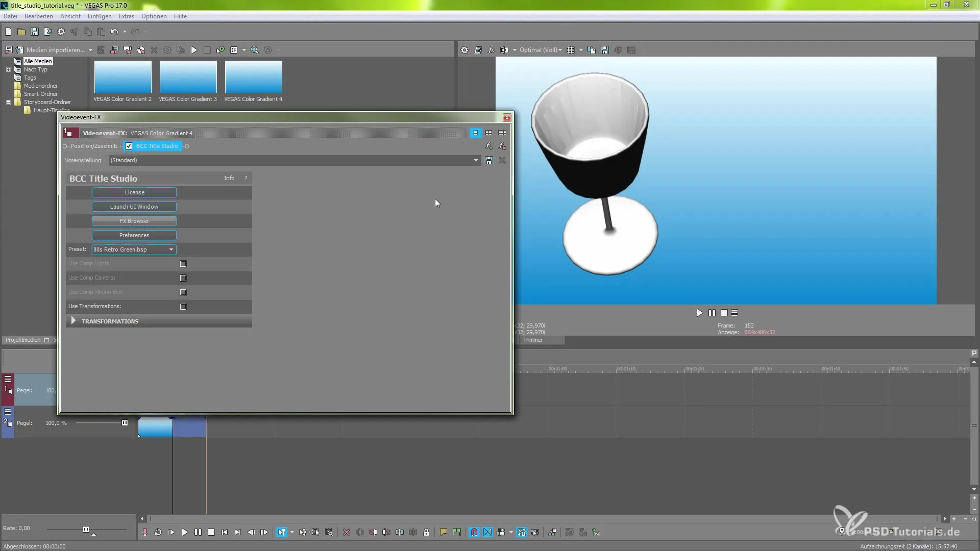Click the record microphone icon in transport bar
Viewport: 980px width, 551px height.
pyautogui.click(x=145, y=532)
